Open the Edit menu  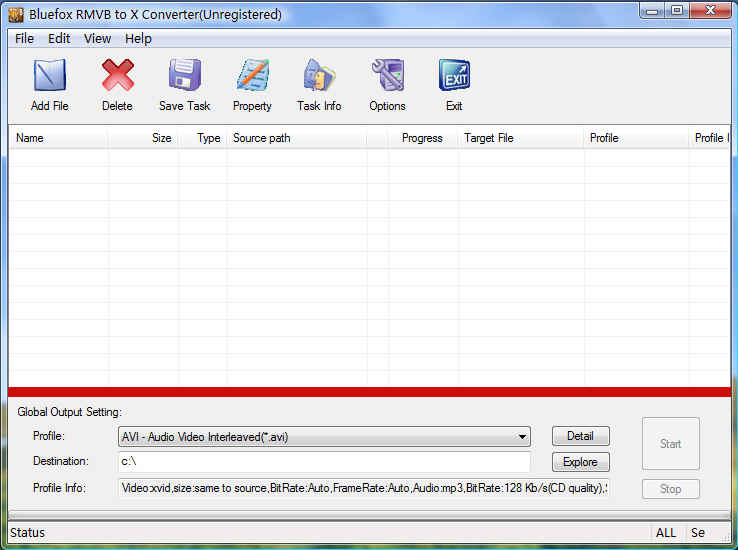click(59, 39)
